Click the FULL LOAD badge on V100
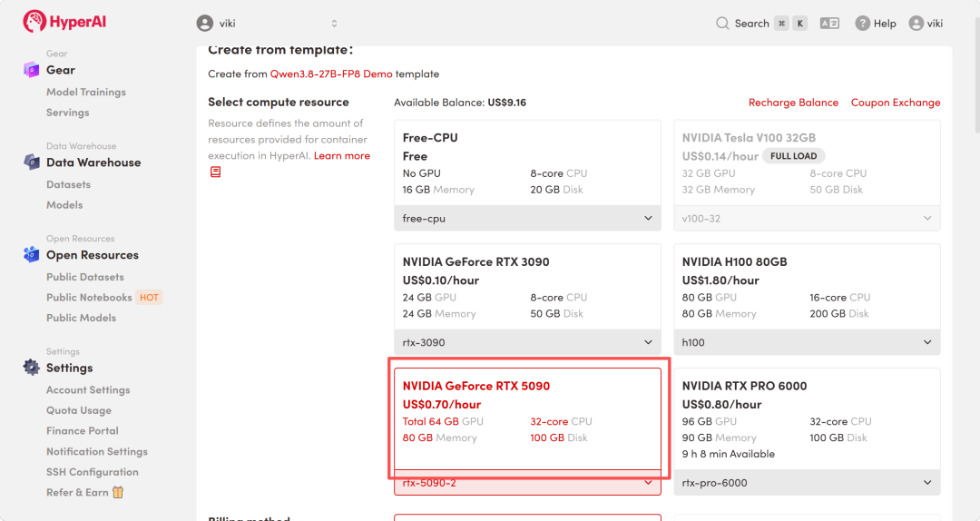 pos(793,156)
